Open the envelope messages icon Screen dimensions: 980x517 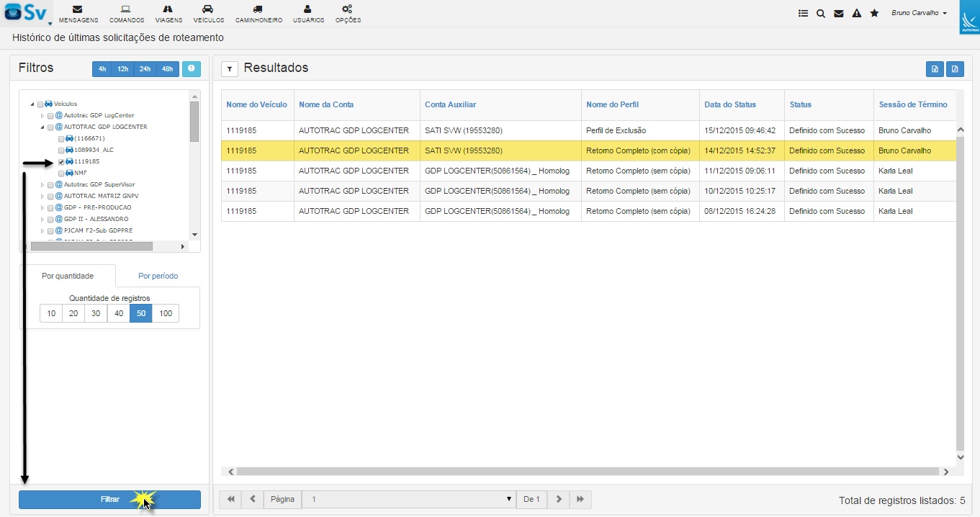839,13
